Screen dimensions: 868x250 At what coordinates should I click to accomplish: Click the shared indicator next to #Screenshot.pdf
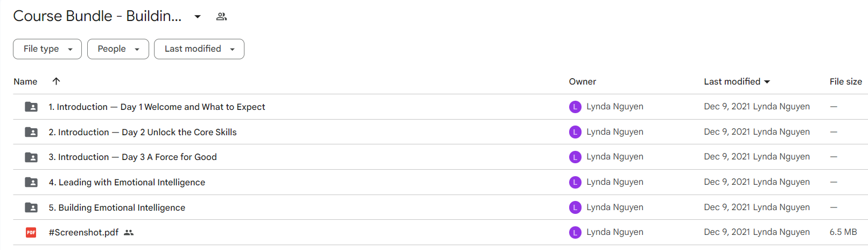pos(129,233)
